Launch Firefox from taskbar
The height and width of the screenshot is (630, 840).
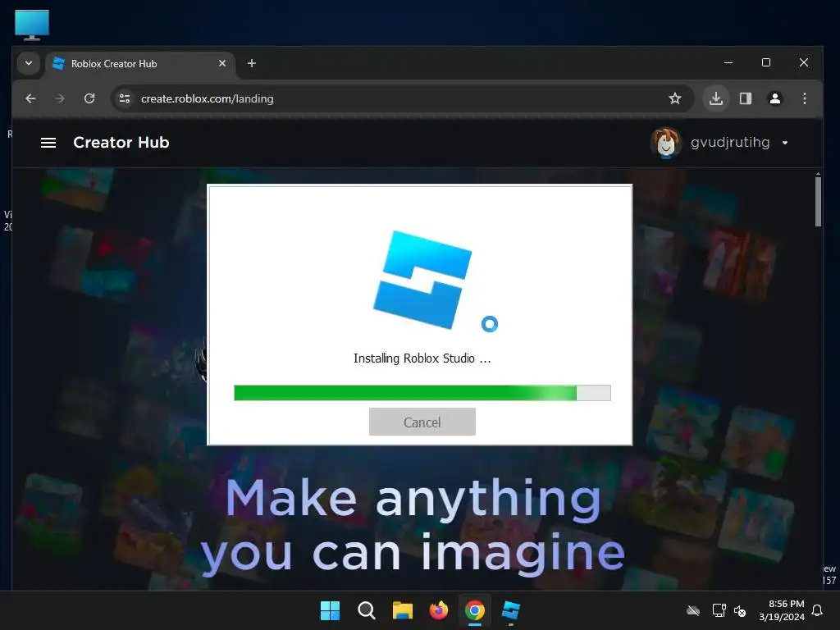[x=439, y=610]
